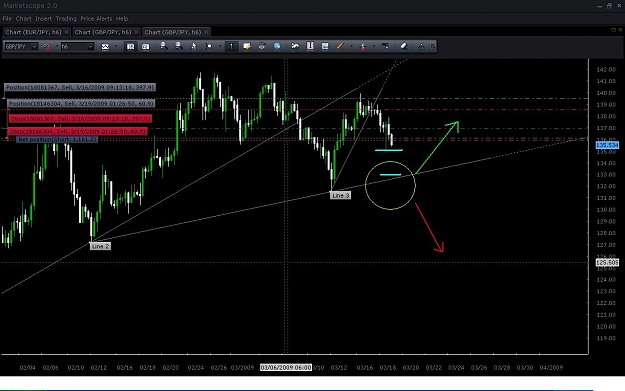Expand arrow next to the candles data icon
625x391 pixels.
(56, 47)
